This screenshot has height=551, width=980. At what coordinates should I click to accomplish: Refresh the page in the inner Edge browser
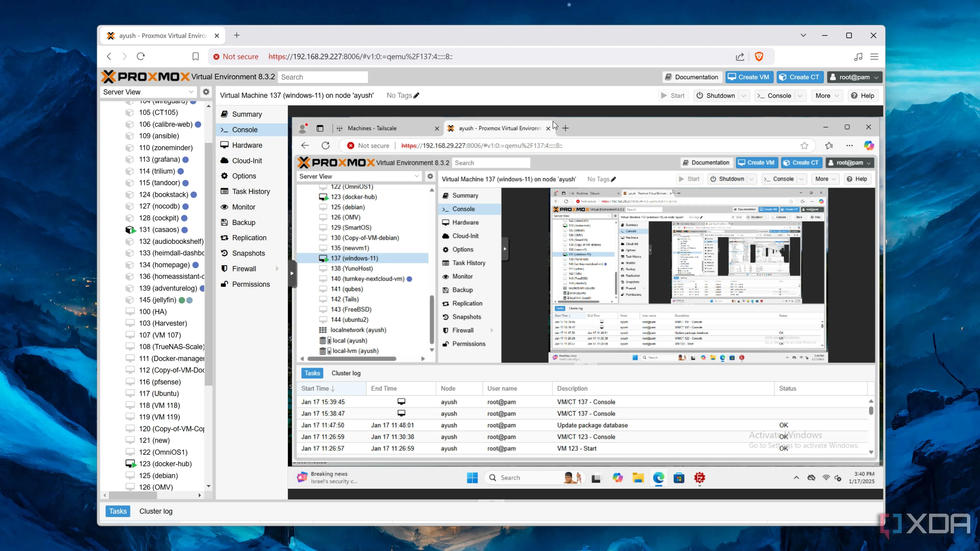pyautogui.click(x=325, y=146)
